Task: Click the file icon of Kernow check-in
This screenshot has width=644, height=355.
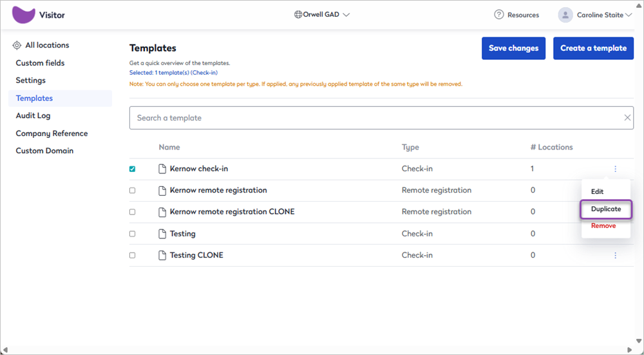Action: click(163, 169)
